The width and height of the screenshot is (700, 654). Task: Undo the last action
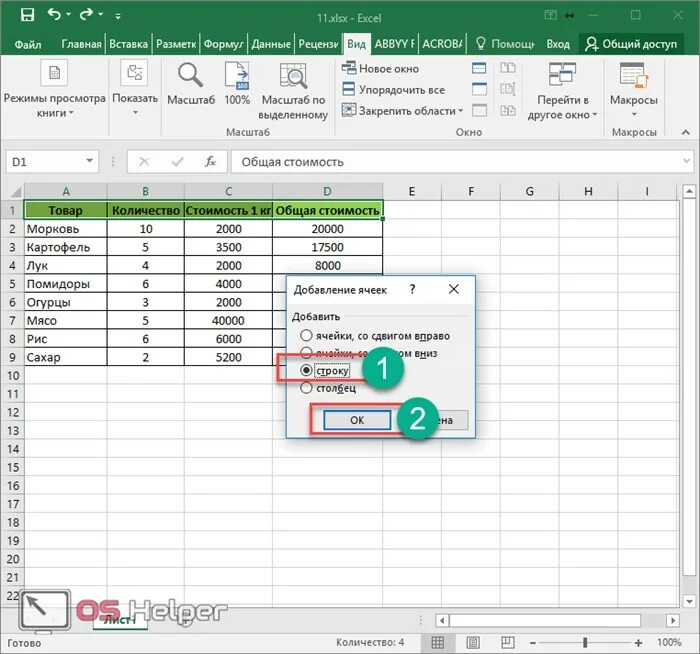pyautogui.click(x=54, y=15)
